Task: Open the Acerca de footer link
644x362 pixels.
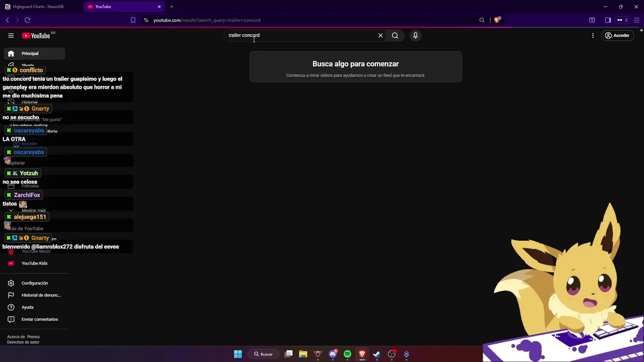Action: [x=16, y=337]
